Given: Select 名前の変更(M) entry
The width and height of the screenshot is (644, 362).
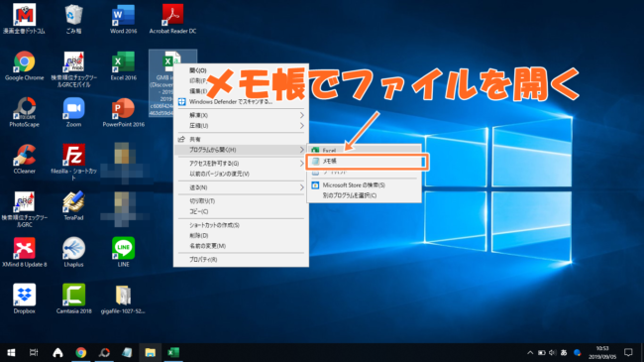Looking at the screenshot, I should (x=241, y=246).
